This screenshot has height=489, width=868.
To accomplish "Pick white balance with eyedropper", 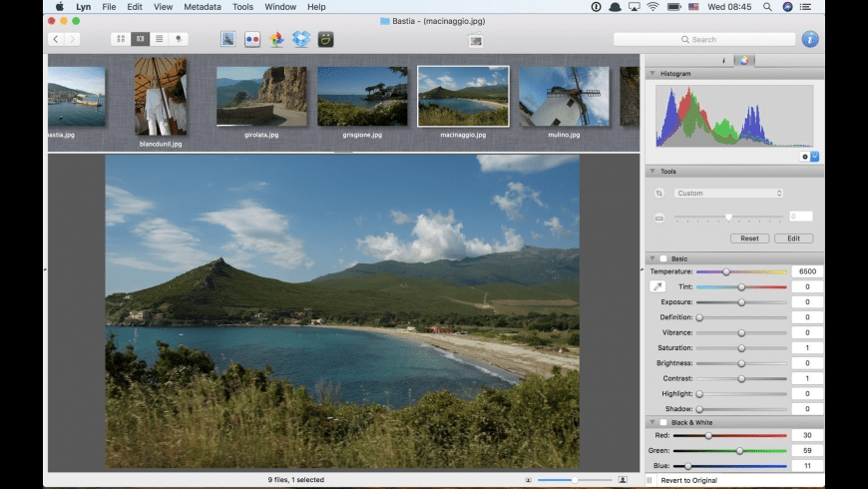I will [657, 287].
